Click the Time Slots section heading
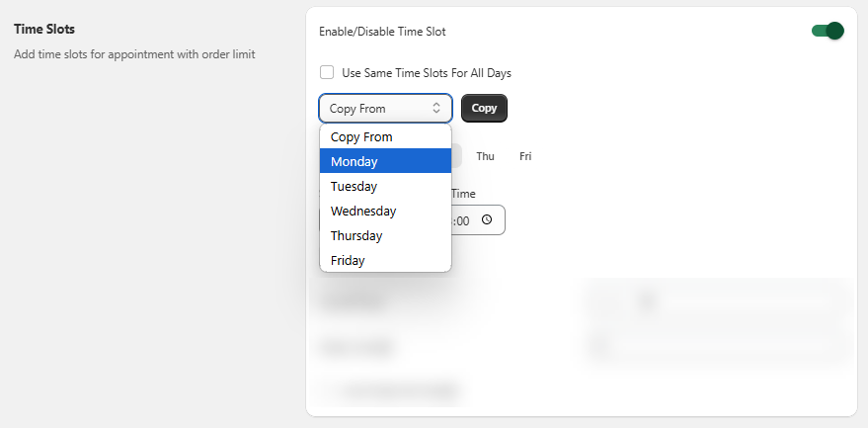The width and height of the screenshot is (868, 428). [x=44, y=31]
